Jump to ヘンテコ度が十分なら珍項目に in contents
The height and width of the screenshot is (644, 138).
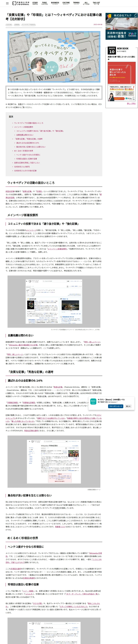(28, 155)
